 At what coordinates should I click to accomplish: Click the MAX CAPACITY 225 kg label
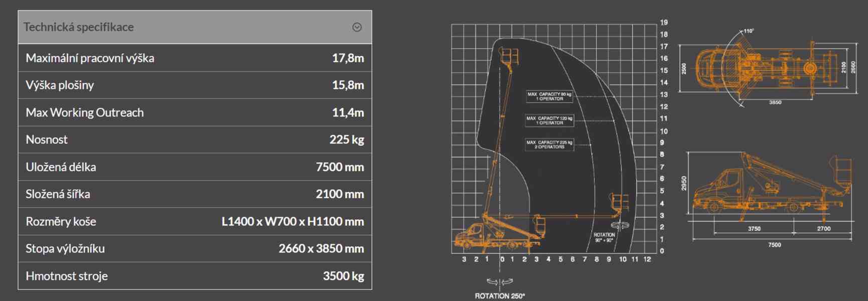(549, 144)
